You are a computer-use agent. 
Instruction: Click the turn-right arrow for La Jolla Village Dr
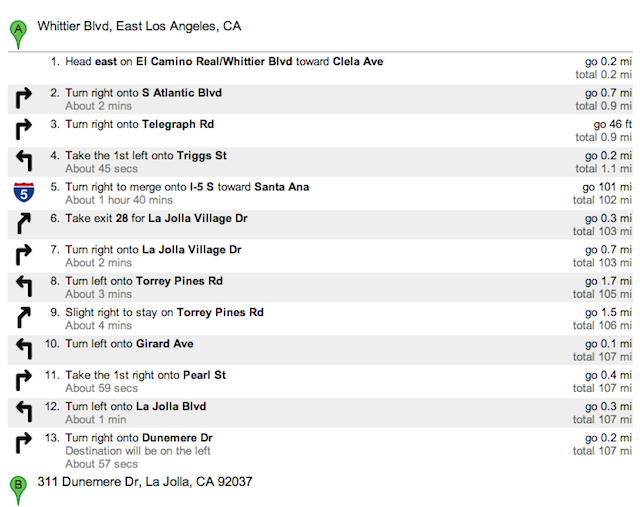tap(22, 255)
